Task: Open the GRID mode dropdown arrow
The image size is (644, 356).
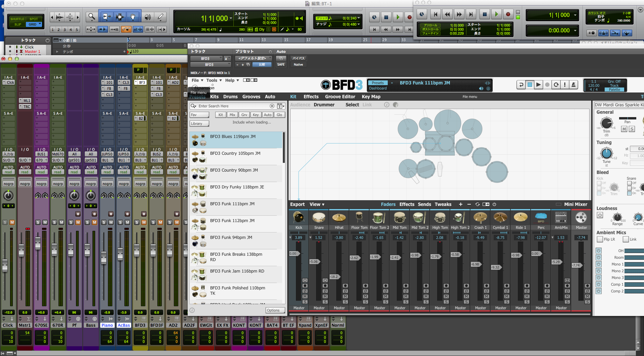Action: [x=40, y=24]
